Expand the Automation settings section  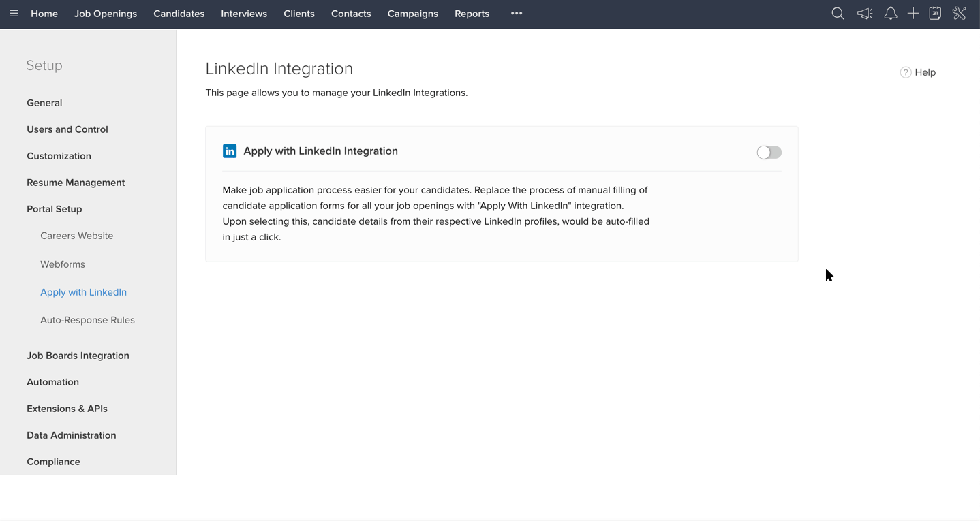click(52, 382)
